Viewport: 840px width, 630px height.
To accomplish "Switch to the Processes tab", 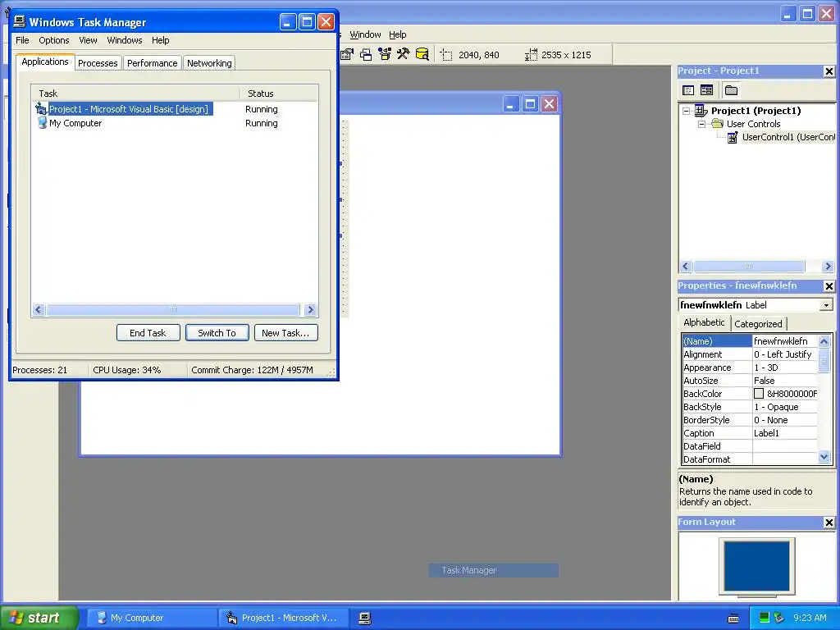I will [98, 63].
